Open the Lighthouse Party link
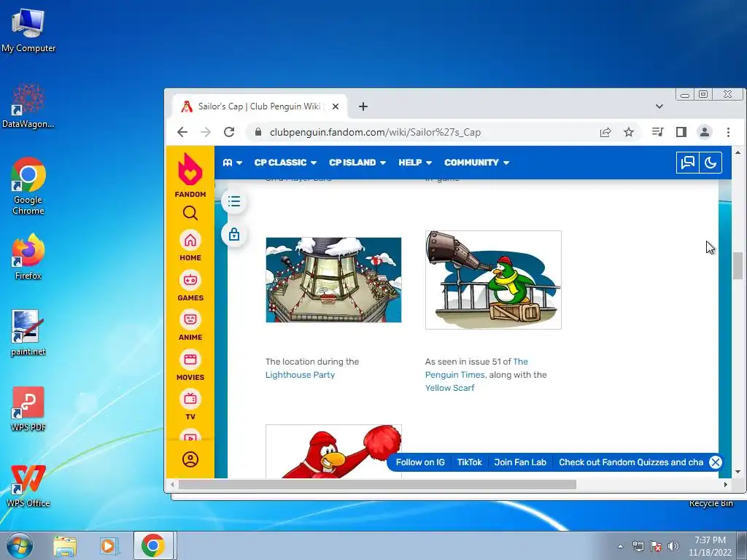Viewport: 747px width, 560px height. pyautogui.click(x=300, y=375)
